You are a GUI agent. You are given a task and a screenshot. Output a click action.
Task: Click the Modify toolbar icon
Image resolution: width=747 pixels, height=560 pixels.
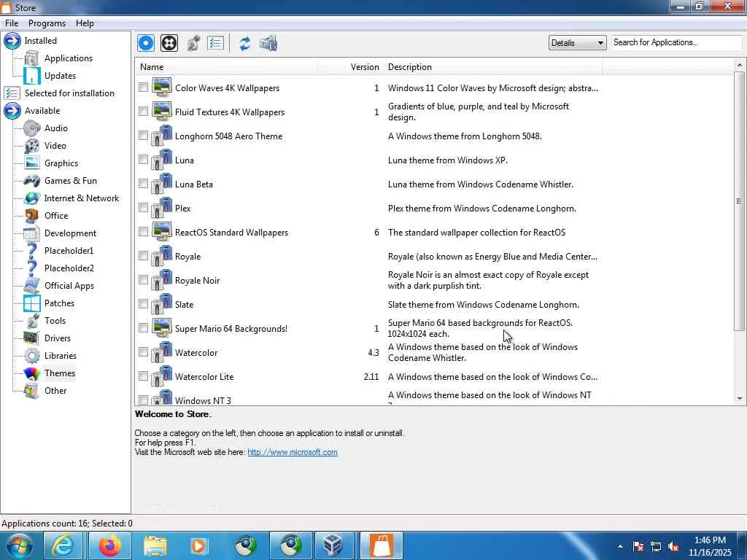(193, 43)
